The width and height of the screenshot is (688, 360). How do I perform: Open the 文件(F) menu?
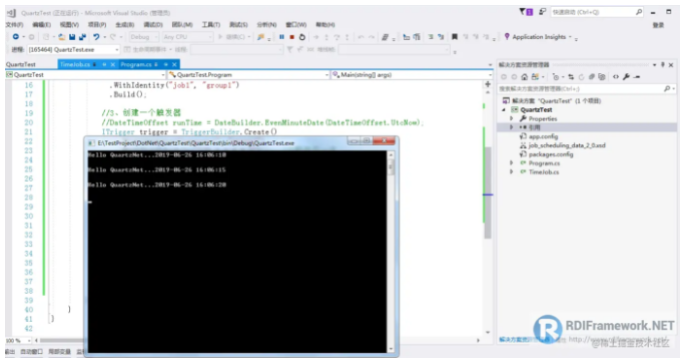coord(14,25)
